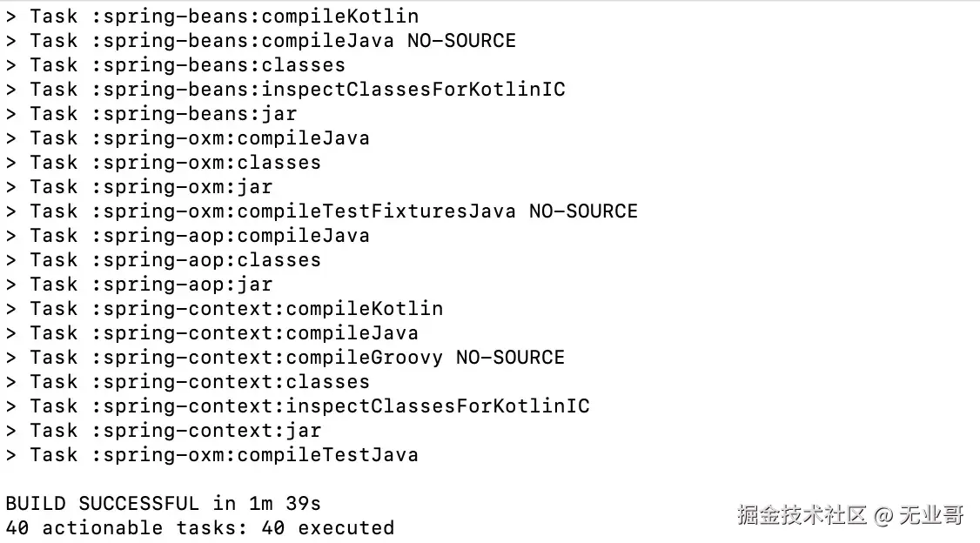
Task: Click the BUILD SUCCESSFUL message text
Action: click(x=163, y=503)
